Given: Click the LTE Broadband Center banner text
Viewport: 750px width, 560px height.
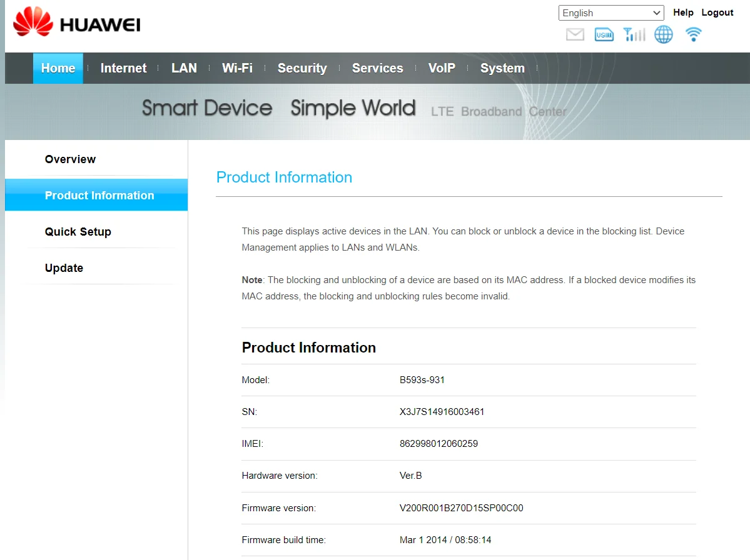Looking at the screenshot, I should pos(499,111).
